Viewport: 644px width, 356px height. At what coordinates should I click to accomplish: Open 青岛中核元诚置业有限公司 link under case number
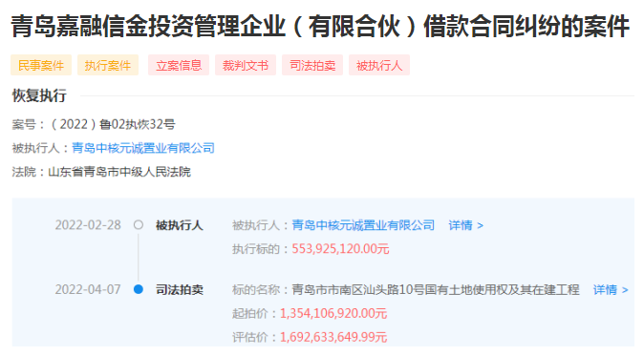click(x=143, y=148)
